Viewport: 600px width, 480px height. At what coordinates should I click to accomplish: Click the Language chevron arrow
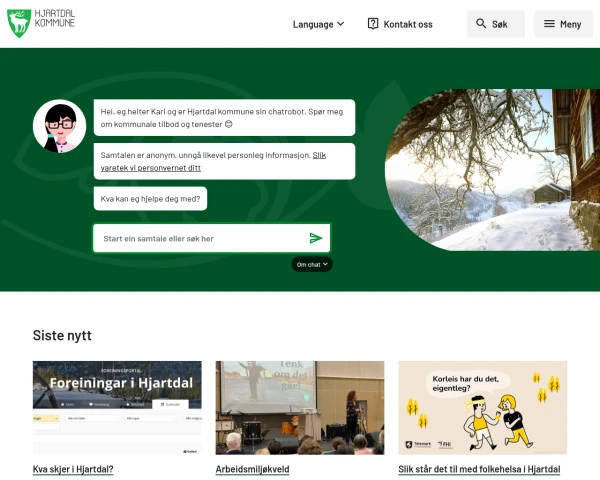pyautogui.click(x=341, y=24)
